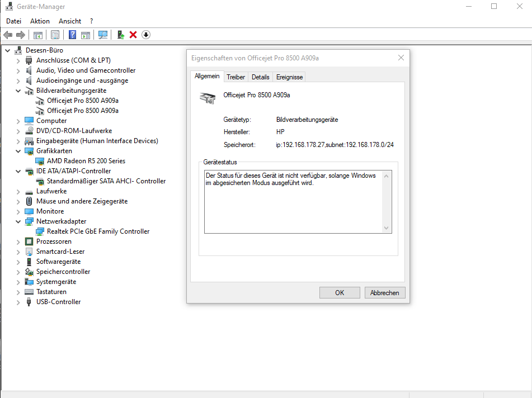Collapse the Desesn-Büro root node

(7, 50)
